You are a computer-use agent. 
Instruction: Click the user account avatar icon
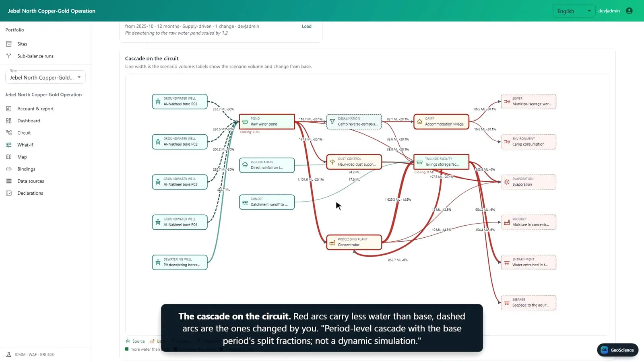click(x=629, y=11)
